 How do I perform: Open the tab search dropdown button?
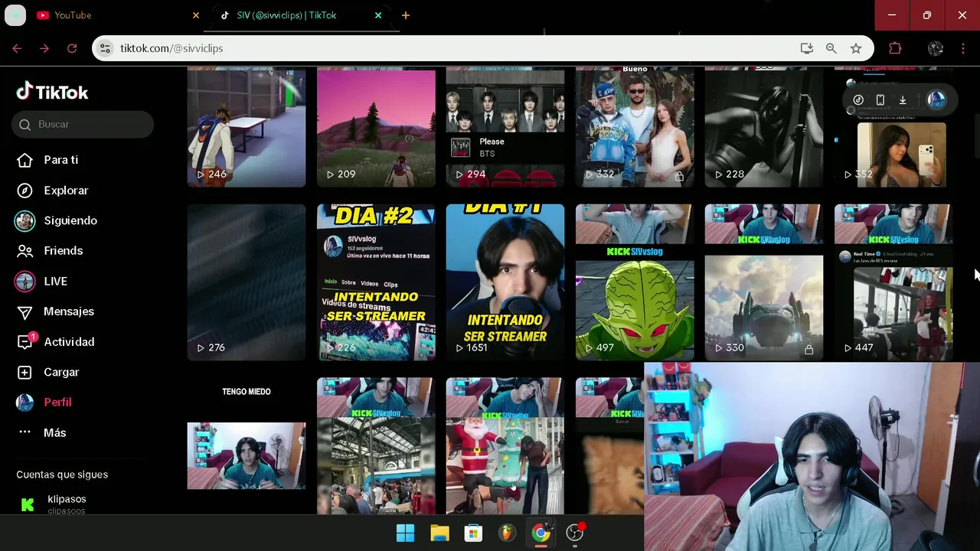(x=15, y=15)
